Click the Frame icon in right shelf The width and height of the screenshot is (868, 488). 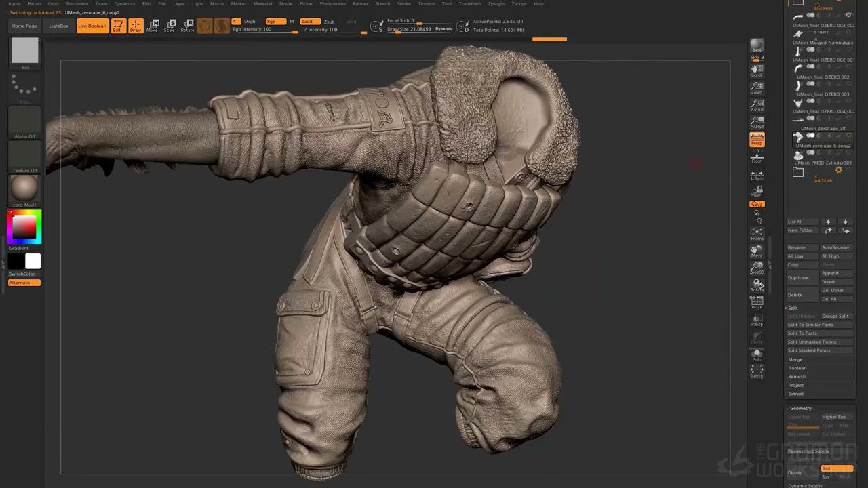[x=757, y=234]
